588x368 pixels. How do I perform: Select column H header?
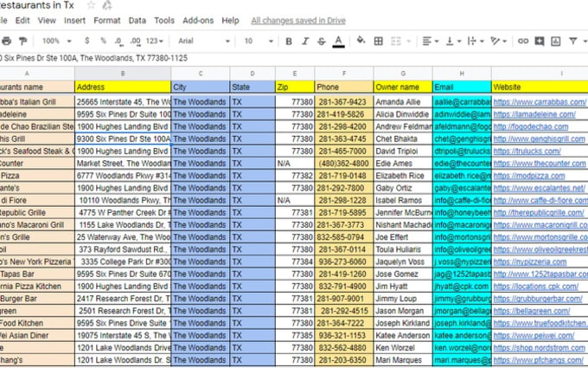pos(462,74)
